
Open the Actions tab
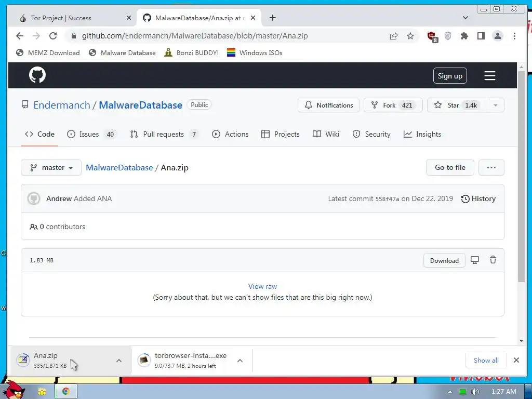(230, 134)
